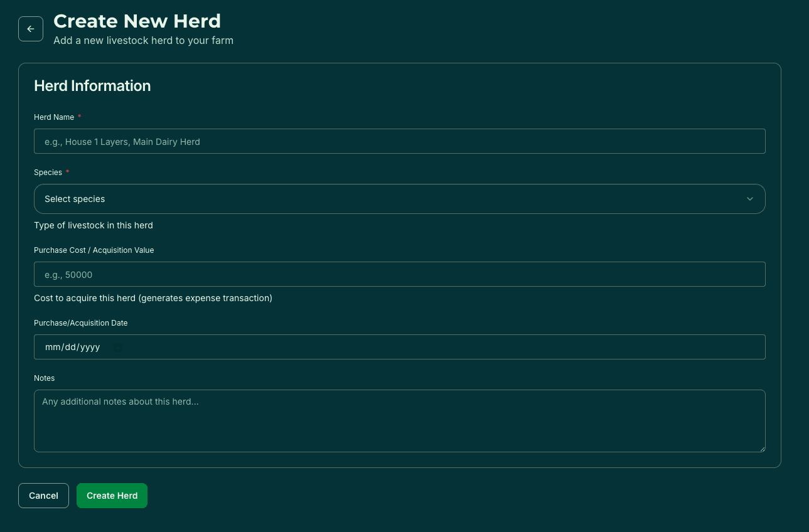Image resolution: width=809 pixels, height=532 pixels.
Task: Click the Species dropdown chevron
Action: point(750,199)
